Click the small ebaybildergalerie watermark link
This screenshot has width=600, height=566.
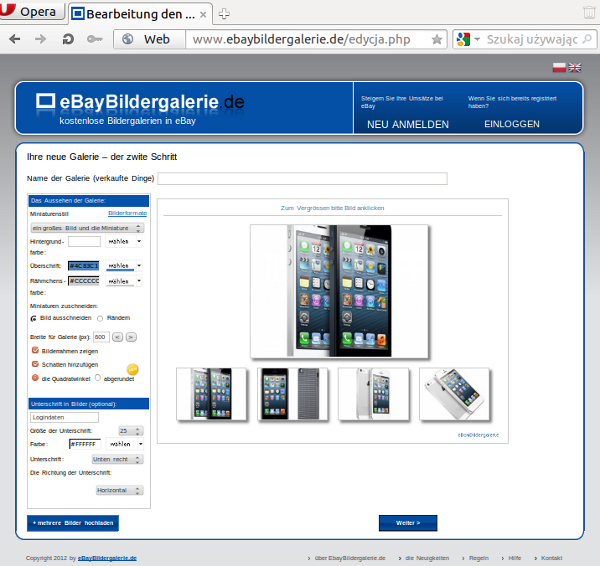478,435
